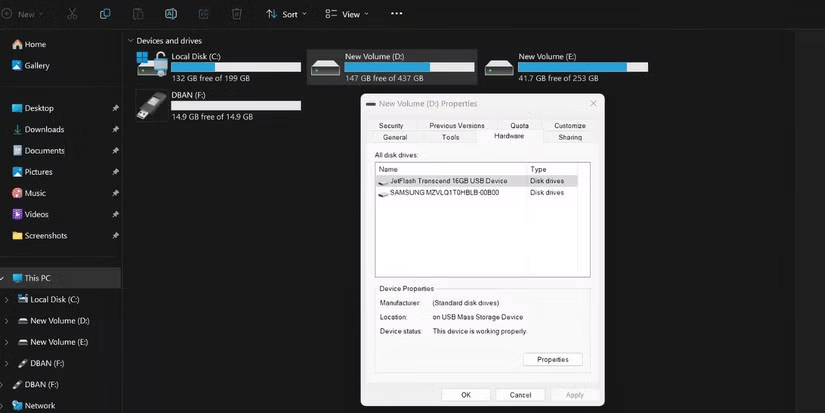Switch to the Tools tab

coord(450,137)
